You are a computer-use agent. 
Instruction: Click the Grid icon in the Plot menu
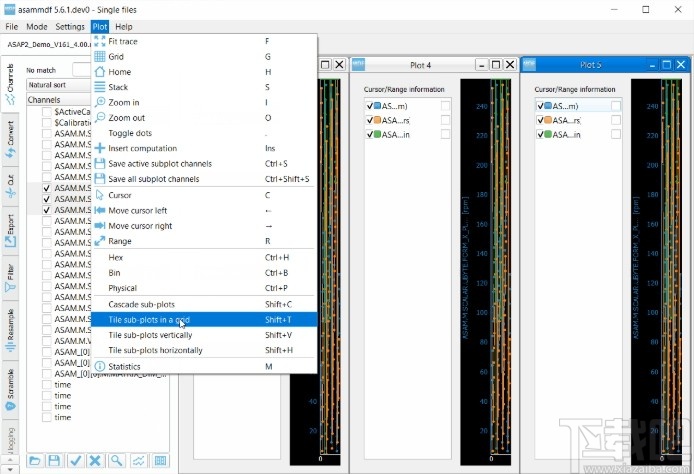coord(100,56)
